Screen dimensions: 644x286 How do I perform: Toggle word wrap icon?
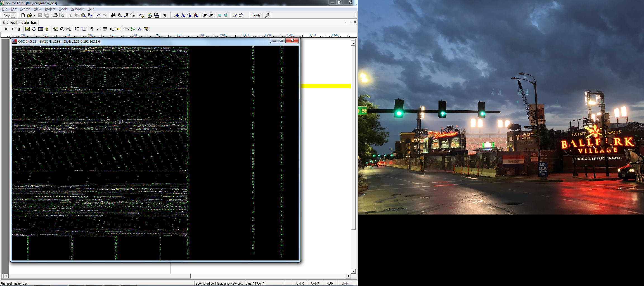(x=234, y=15)
